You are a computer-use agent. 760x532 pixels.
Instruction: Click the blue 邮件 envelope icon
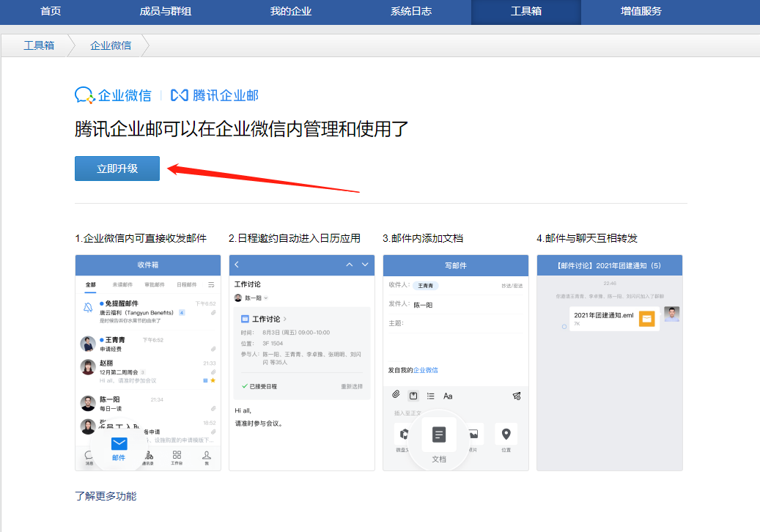119,444
